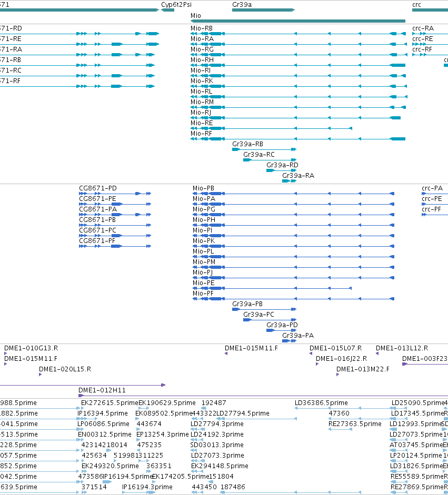Click EST SD03013.3prime
This screenshot has height=495, width=448.
point(217,445)
